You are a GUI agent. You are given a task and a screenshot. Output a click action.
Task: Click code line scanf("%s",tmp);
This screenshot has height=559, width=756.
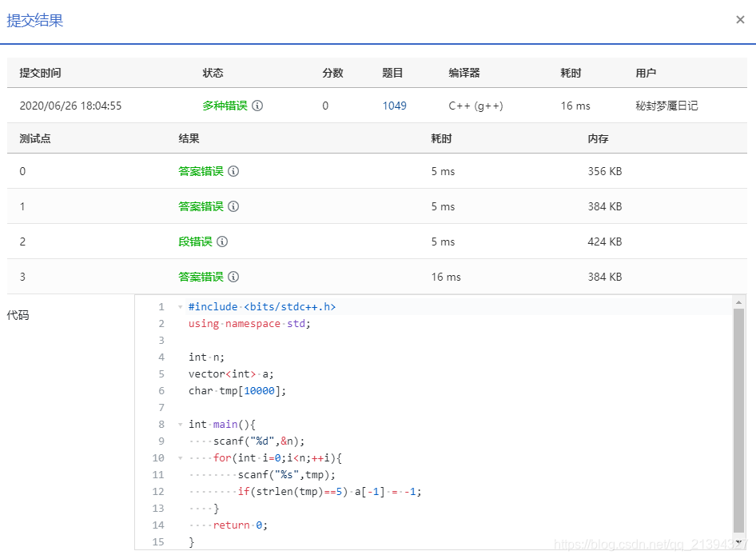click(286, 474)
